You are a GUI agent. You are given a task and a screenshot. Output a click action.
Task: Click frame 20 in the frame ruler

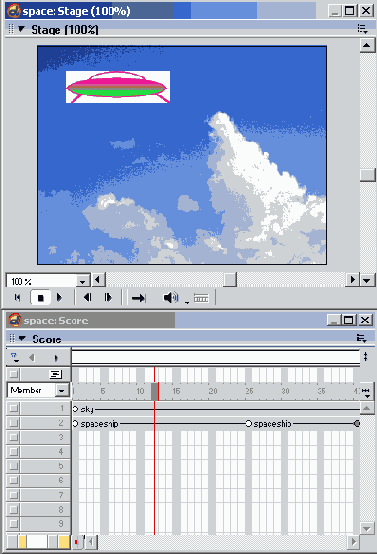tap(213, 391)
